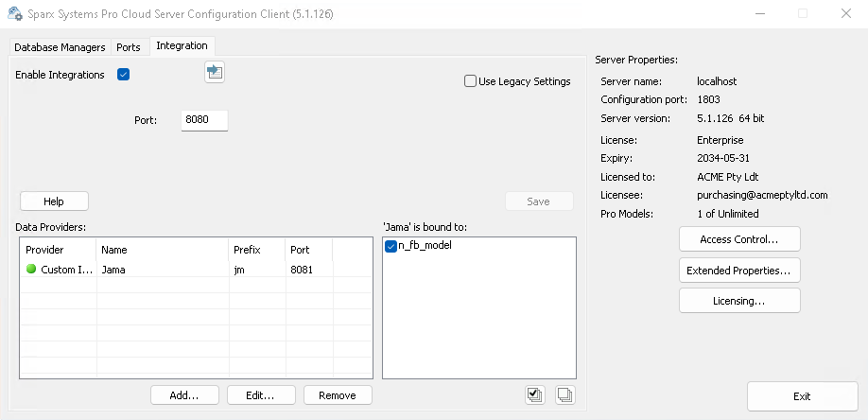Open Extended Properties...
This screenshot has width=868, height=420.
(739, 271)
